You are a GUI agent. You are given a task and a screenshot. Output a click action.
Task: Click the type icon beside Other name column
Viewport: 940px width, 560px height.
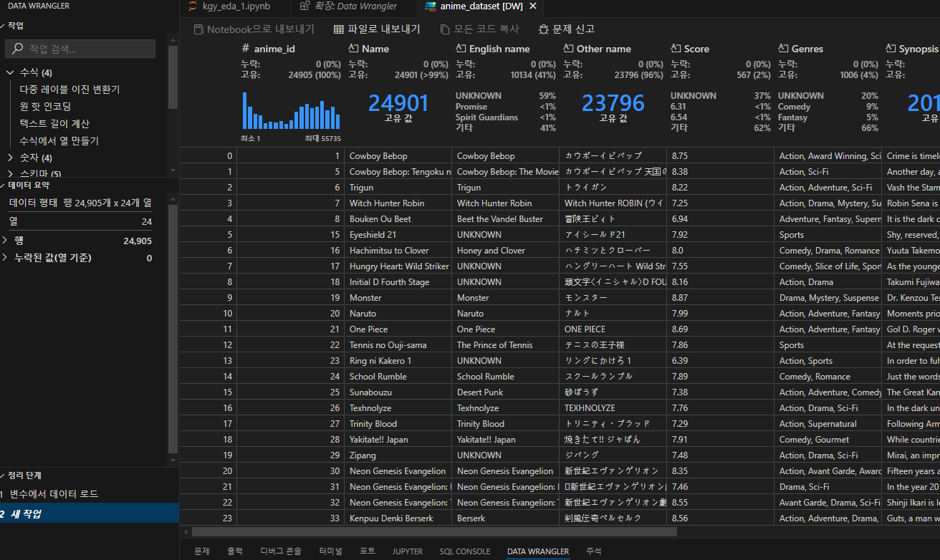coord(568,49)
